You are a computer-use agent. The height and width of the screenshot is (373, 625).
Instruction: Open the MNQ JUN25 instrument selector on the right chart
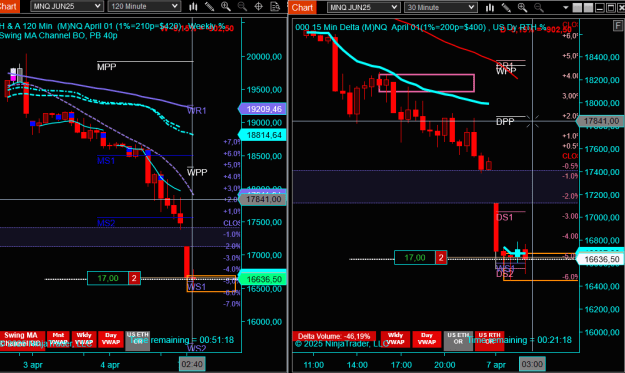point(363,8)
